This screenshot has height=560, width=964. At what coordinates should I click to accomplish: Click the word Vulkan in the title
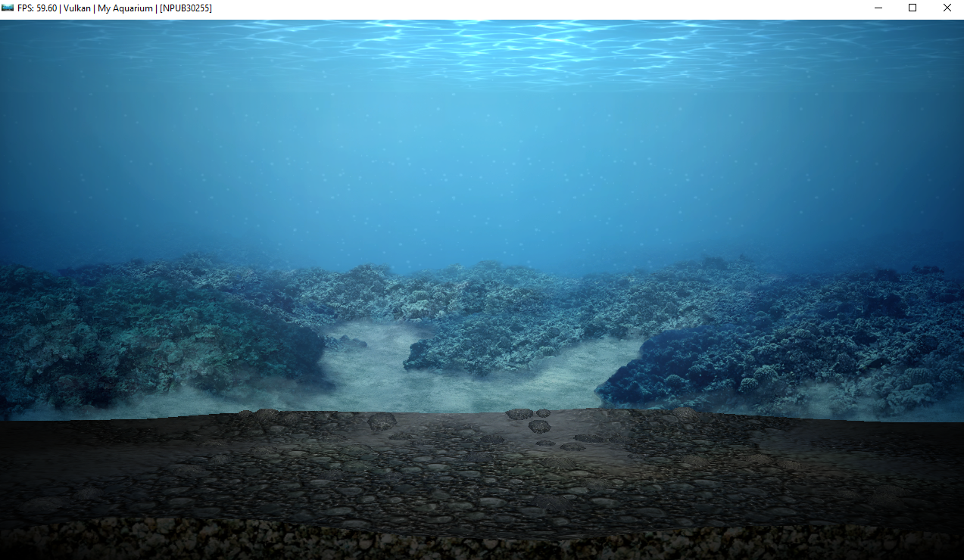tap(77, 8)
